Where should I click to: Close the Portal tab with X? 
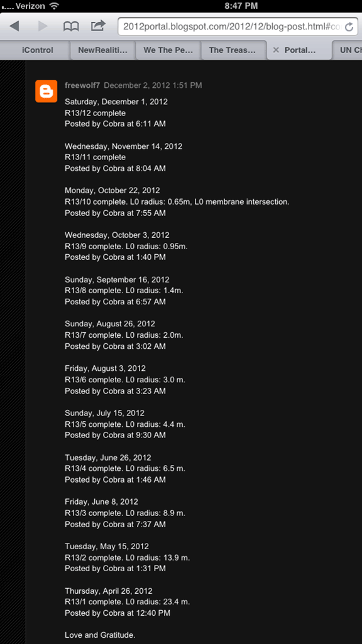click(276, 50)
